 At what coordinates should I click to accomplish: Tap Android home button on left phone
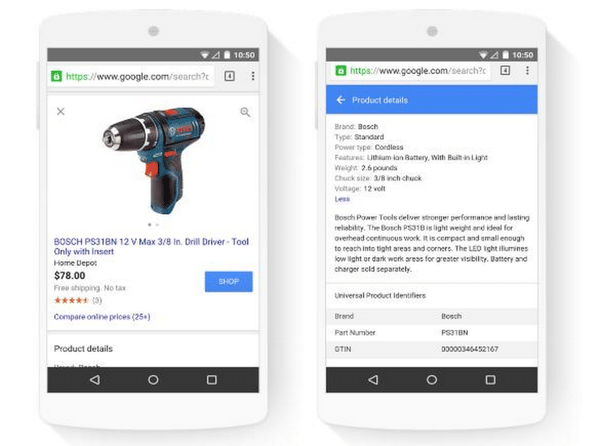153,379
